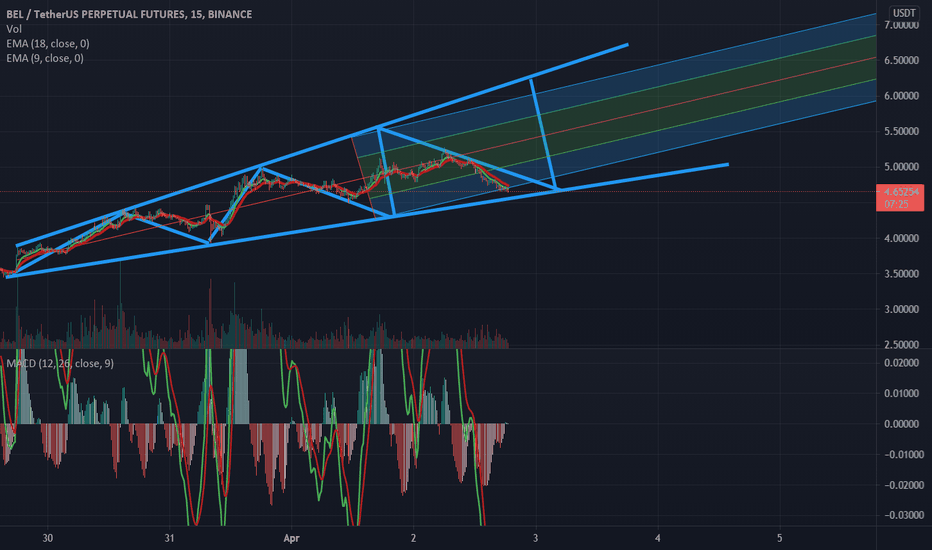Click the USDT currency button

(x=904, y=13)
